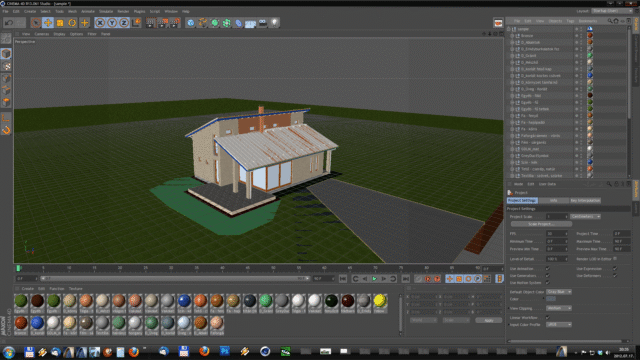
Task: Toggle the X axis lock
Action: (x=100, y=23)
